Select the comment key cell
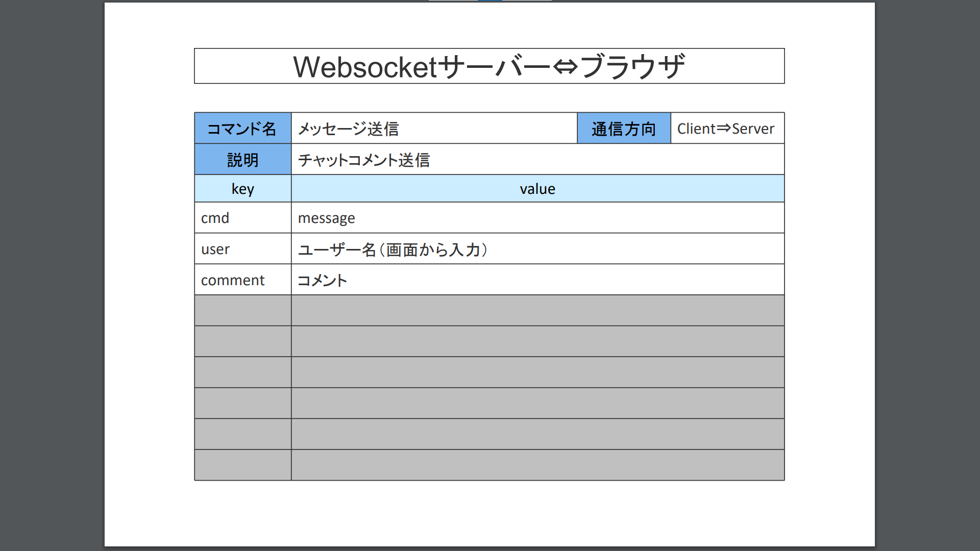The image size is (980, 551). [x=242, y=280]
